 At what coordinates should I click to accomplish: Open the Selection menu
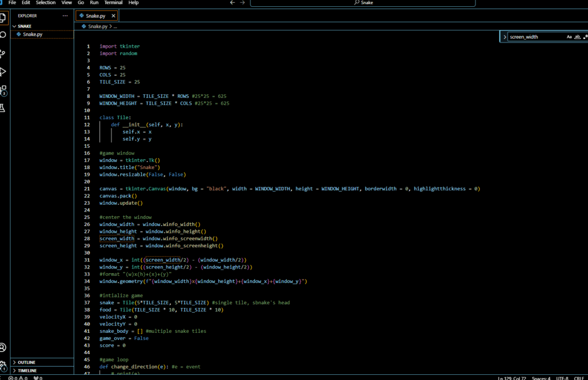point(45,3)
